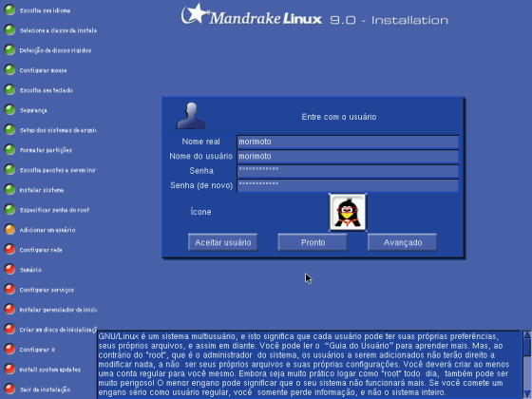This screenshot has width=532, height=399.
Task: Select the Escolha seu idioma step label
Action: 46,10
